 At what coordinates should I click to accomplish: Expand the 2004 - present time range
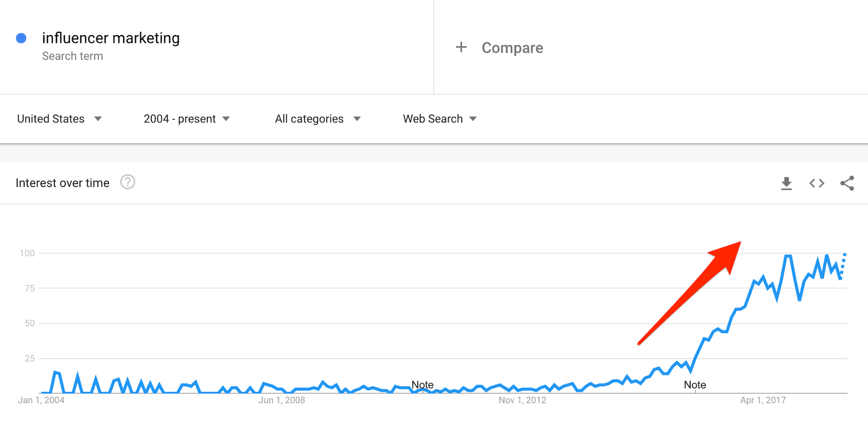coord(187,119)
